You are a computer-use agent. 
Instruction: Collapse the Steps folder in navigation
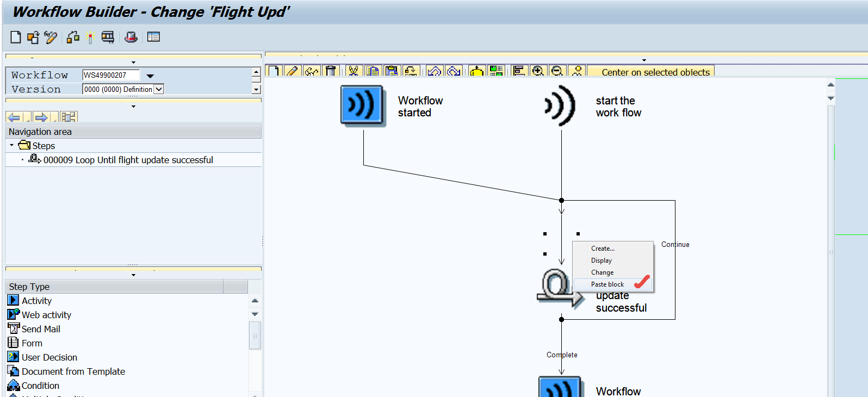point(11,145)
